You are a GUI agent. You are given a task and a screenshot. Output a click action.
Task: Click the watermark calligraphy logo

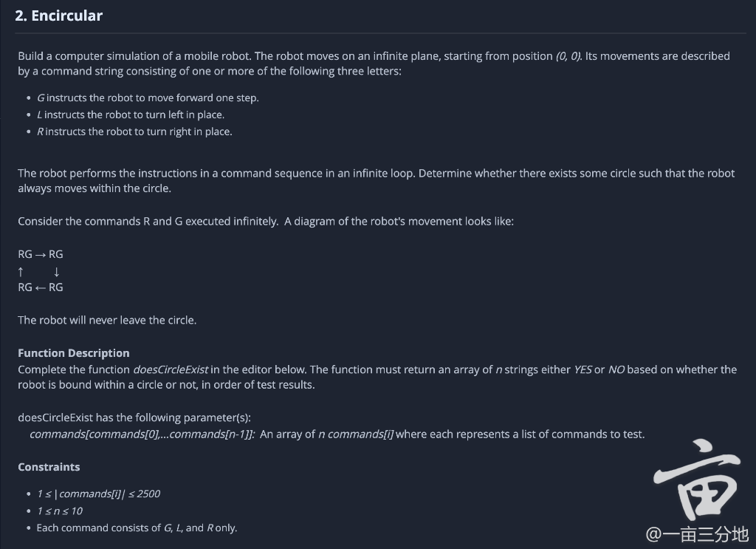click(697, 480)
